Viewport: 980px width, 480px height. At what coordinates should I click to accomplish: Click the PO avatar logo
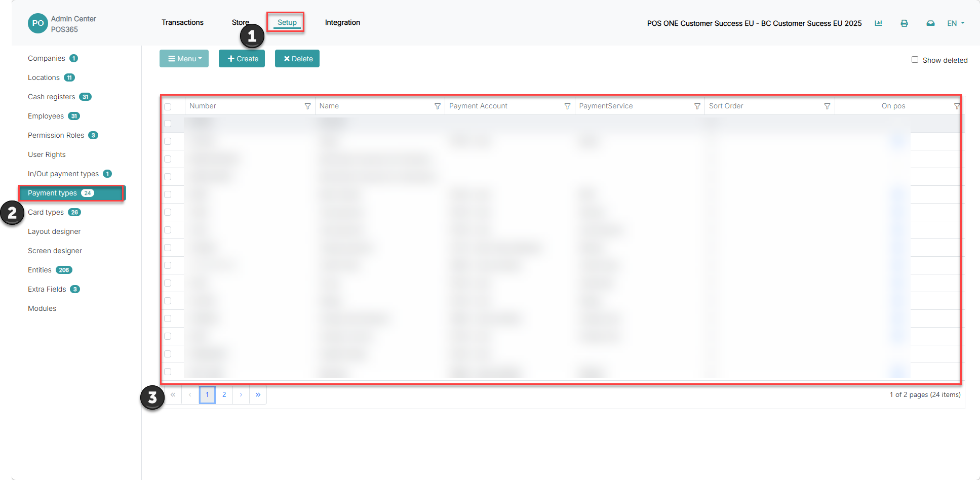point(38,23)
